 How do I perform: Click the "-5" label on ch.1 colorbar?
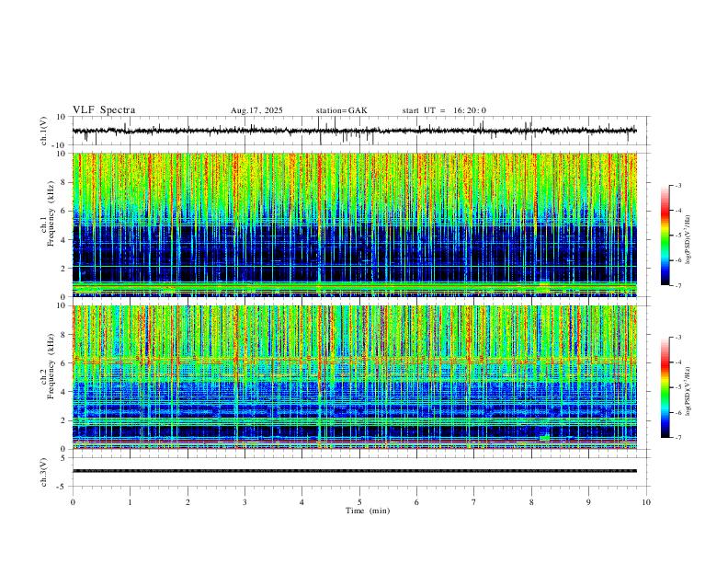click(x=677, y=236)
